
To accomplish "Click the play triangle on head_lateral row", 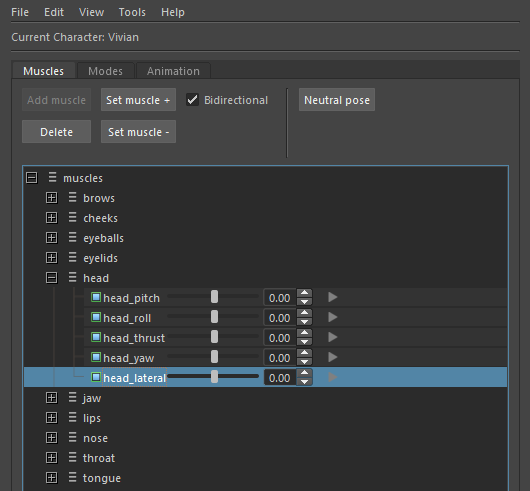I will [x=333, y=377].
